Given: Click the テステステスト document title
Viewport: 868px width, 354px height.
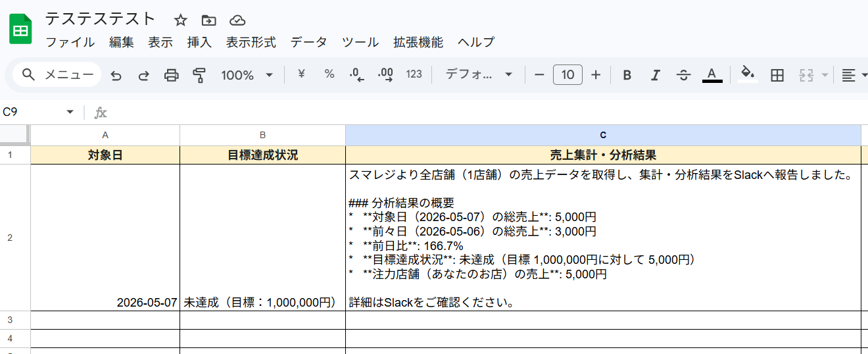Looking at the screenshot, I should 101,18.
